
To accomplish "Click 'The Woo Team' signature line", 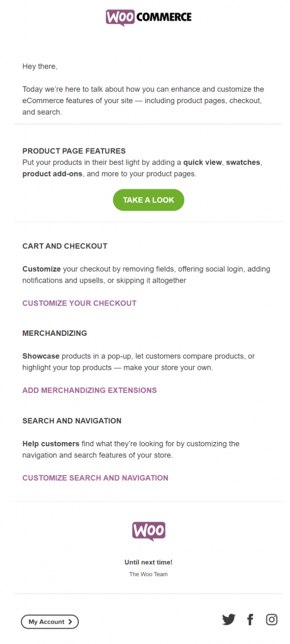I will 148,574.
